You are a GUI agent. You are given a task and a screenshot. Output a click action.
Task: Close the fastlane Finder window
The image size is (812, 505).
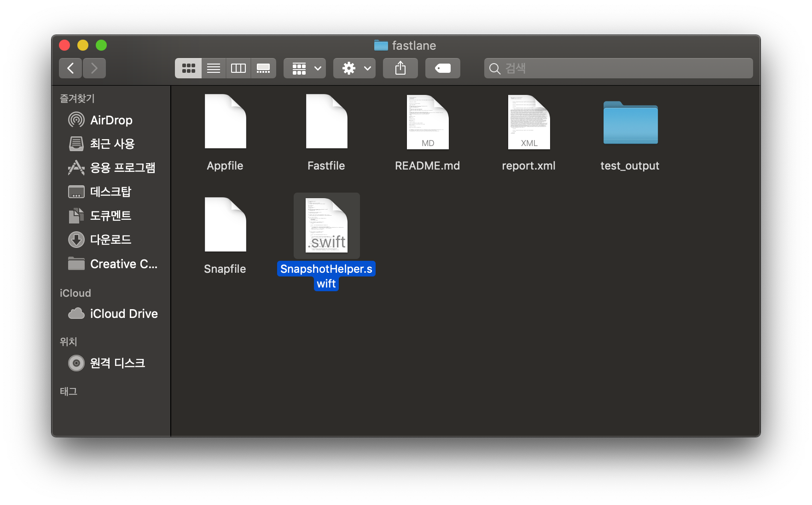tap(64, 45)
